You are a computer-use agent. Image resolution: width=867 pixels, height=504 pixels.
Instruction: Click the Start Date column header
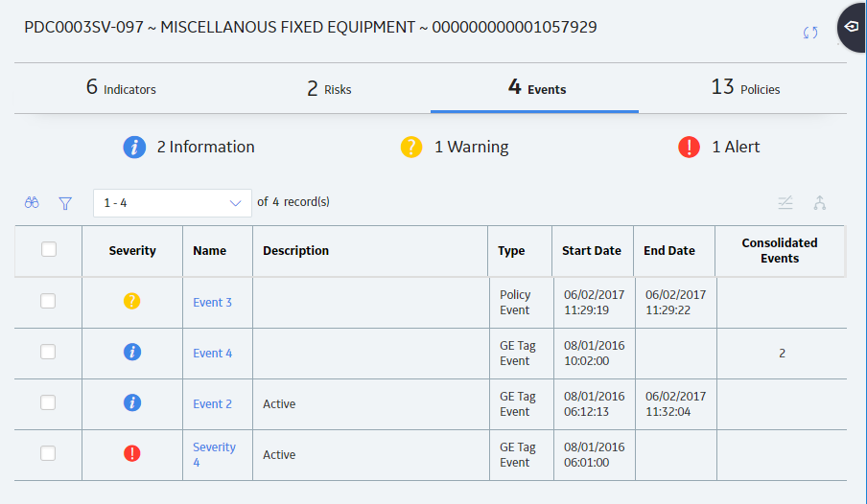pyautogui.click(x=592, y=250)
